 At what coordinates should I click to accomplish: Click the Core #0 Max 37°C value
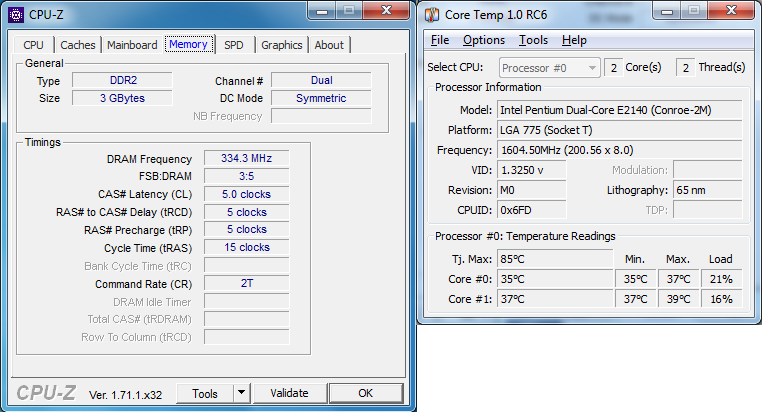(x=678, y=279)
